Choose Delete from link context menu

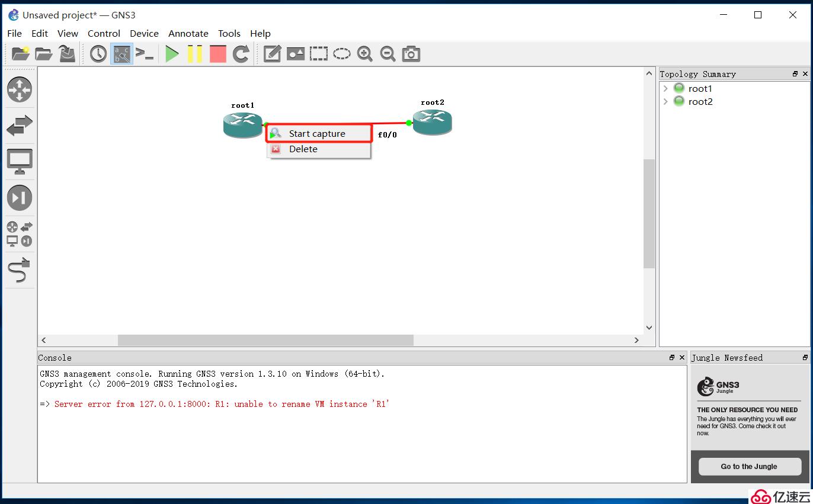pyautogui.click(x=319, y=149)
